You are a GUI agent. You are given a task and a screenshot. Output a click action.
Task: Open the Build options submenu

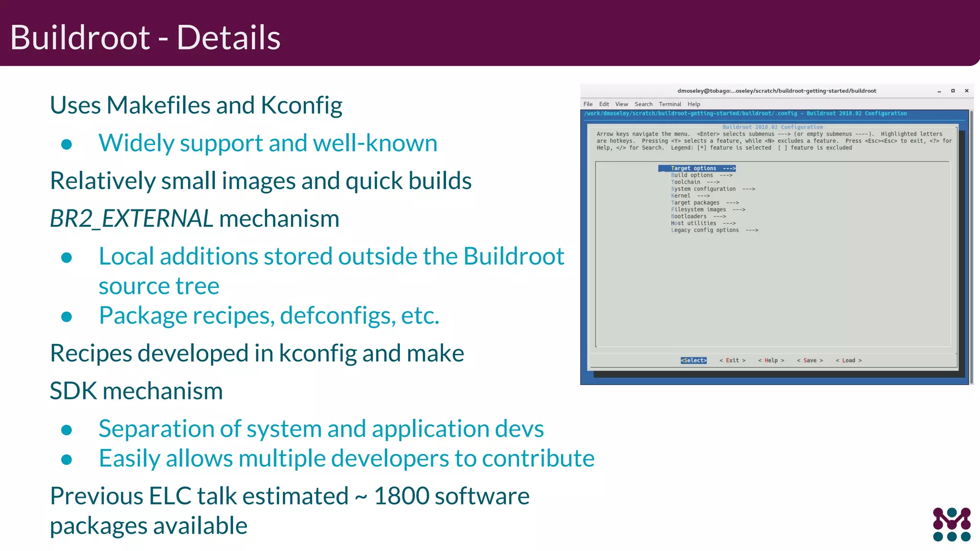tap(702, 175)
